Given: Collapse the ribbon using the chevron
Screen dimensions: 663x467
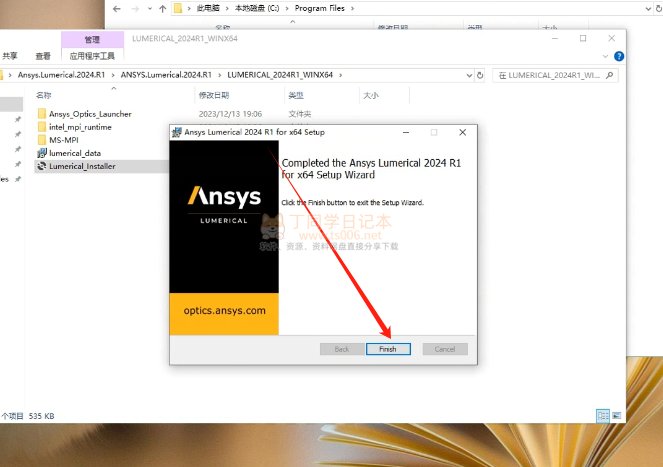Looking at the screenshot, I should (606, 56).
